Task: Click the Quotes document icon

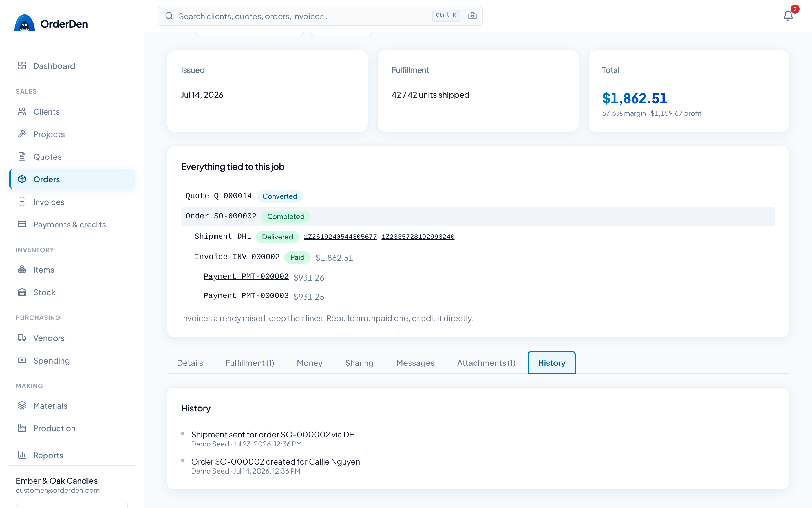Action: [22, 156]
